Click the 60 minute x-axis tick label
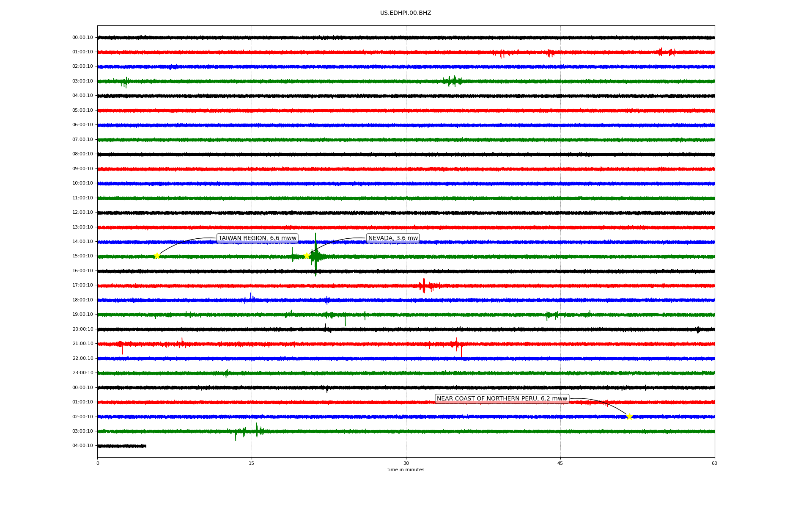Viewport: 812px width, 508px height. (x=714, y=463)
